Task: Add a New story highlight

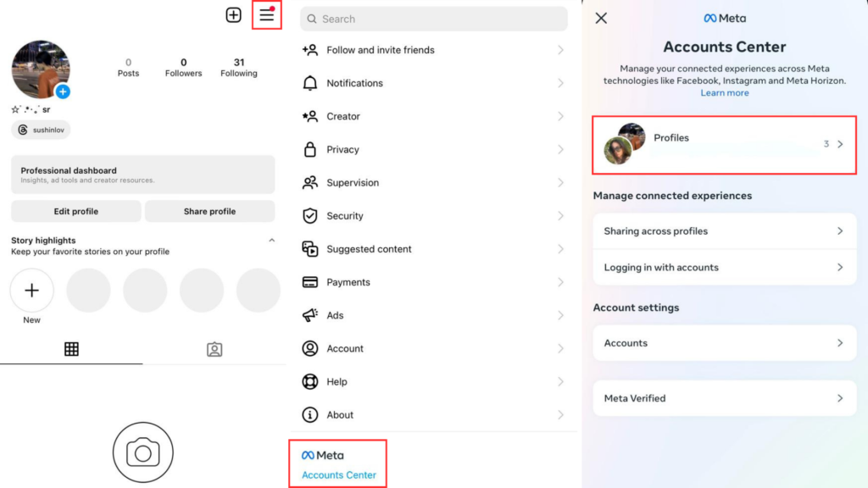Action: coord(32,291)
